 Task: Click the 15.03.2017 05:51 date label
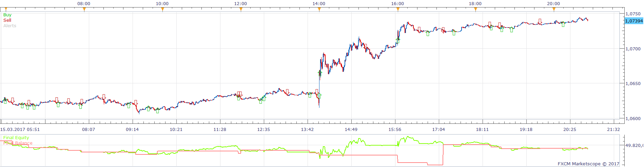(x=20, y=130)
